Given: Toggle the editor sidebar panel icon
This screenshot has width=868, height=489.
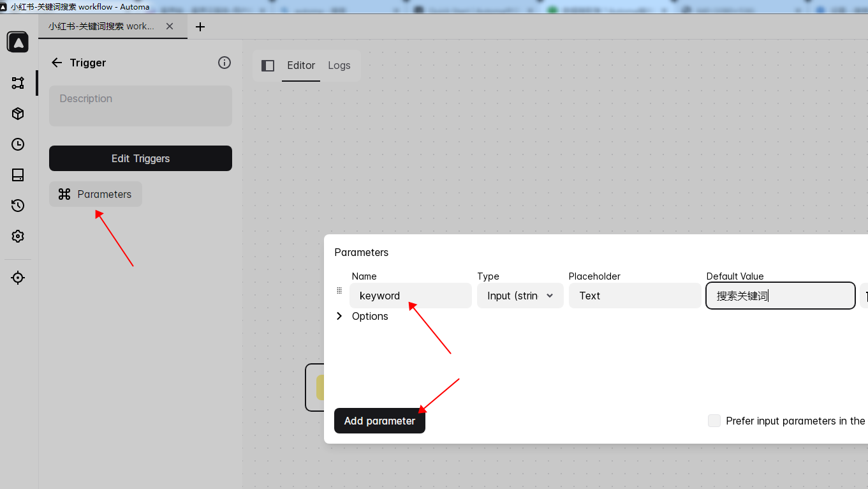Looking at the screenshot, I should pos(268,66).
